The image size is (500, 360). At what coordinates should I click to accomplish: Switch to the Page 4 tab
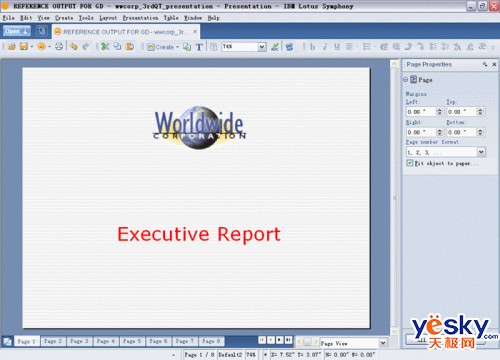click(x=106, y=341)
